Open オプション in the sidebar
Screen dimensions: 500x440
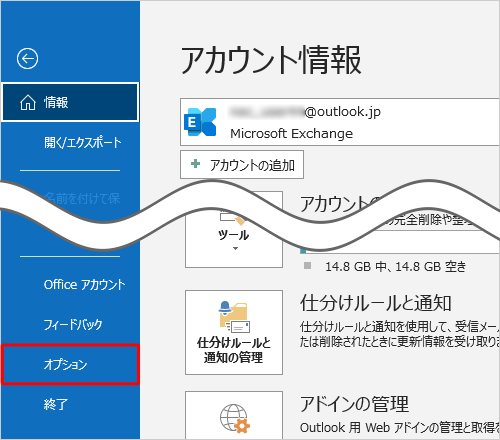pos(70,365)
